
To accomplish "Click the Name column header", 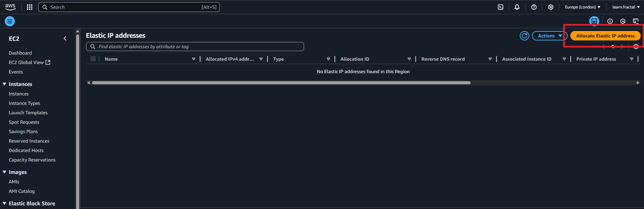I will (111, 59).
